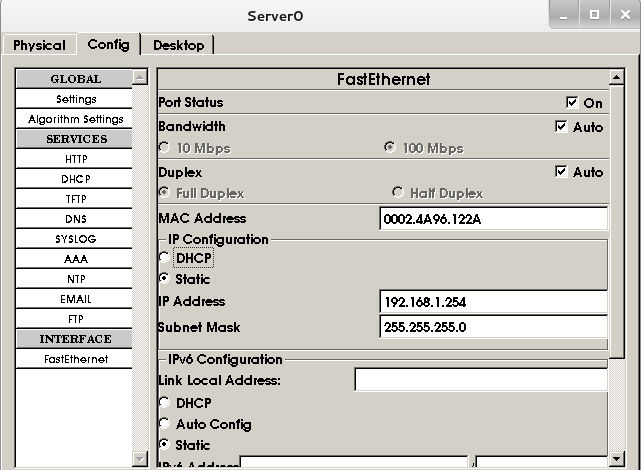Open Algorithm Settings
Viewport: 641px width, 470px height.
[x=76, y=119]
